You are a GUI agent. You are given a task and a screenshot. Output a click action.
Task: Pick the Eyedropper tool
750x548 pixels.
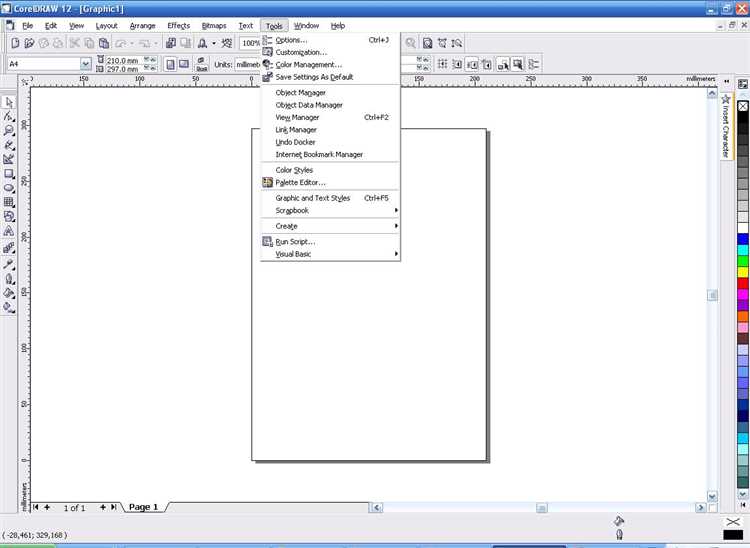(9, 264)
